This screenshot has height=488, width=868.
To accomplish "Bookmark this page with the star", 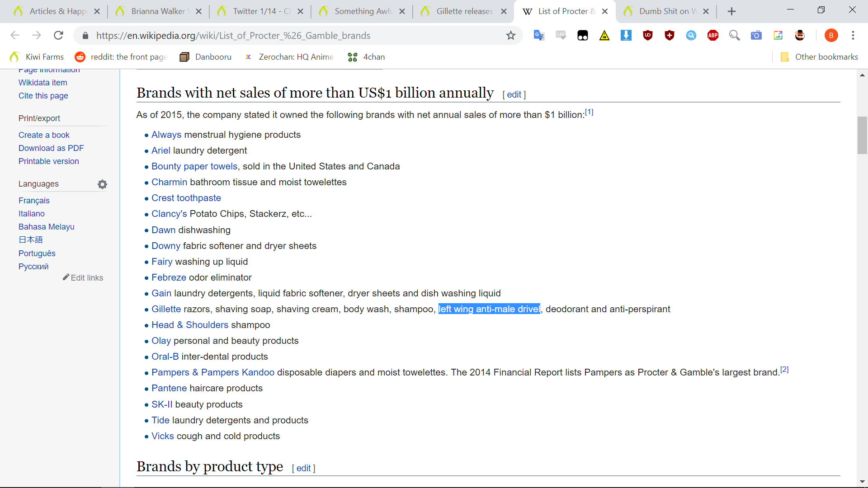I will point(511,35).
